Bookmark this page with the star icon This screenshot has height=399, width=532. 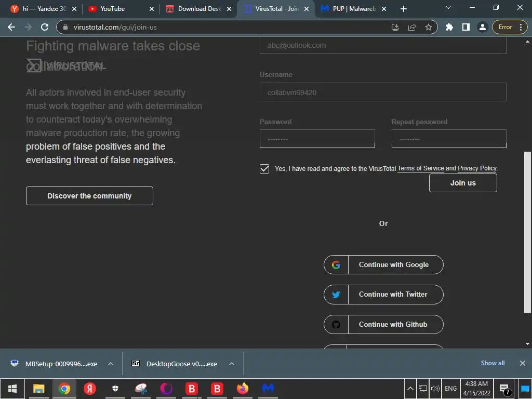click(x=429, y=27)
